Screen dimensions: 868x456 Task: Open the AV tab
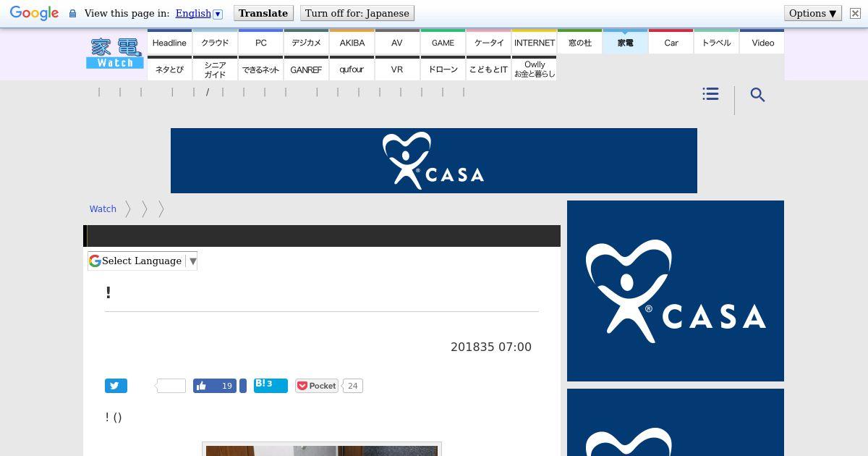[x=397, y=42]
